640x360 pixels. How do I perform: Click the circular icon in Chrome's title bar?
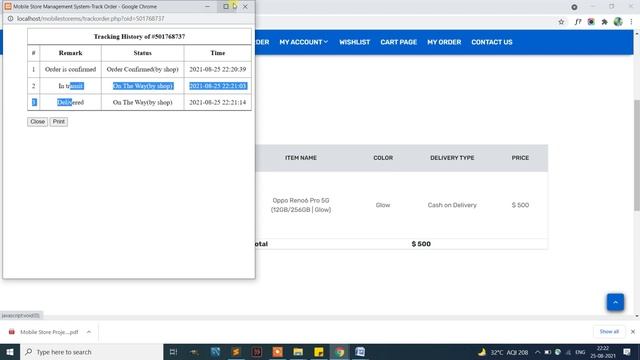click(x=574, y=7)
